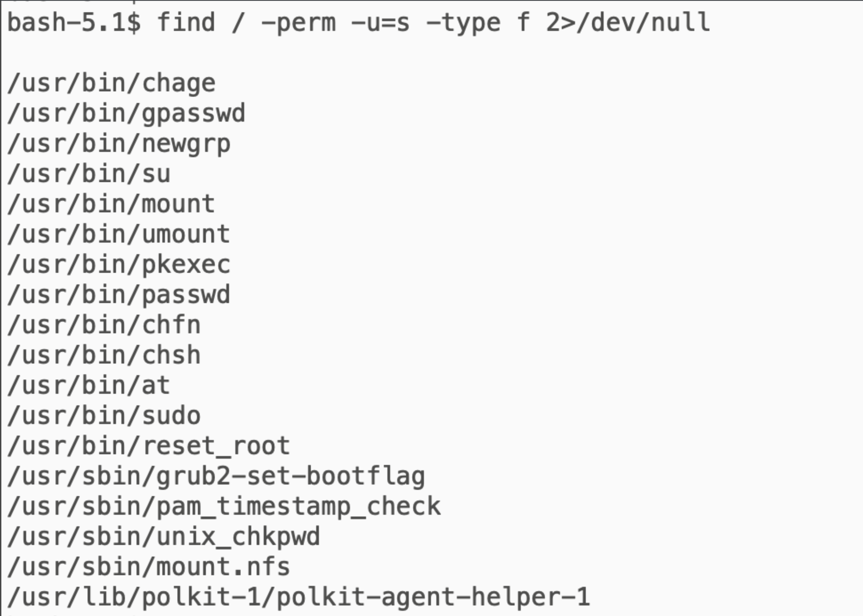The image size is (863, 616).
Task: Select the suspicious /usr/bin/reset_root entry
Action: click(149, 446)
